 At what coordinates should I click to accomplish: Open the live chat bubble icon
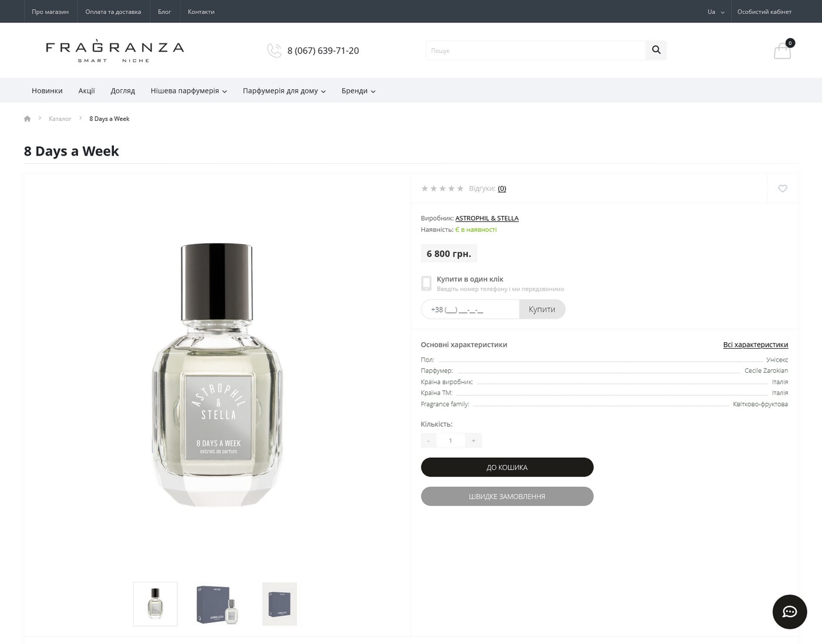[789, 612]
